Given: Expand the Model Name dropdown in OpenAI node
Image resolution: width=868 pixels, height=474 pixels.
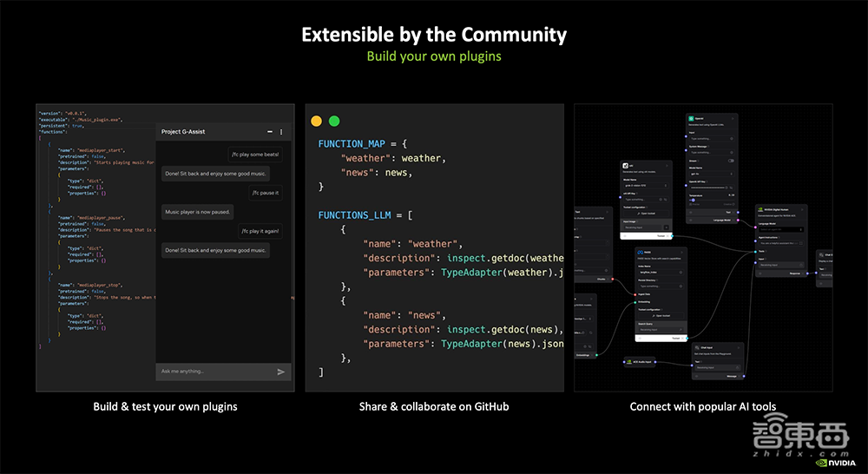Looking at the screenshot, I should pos(710,174).
